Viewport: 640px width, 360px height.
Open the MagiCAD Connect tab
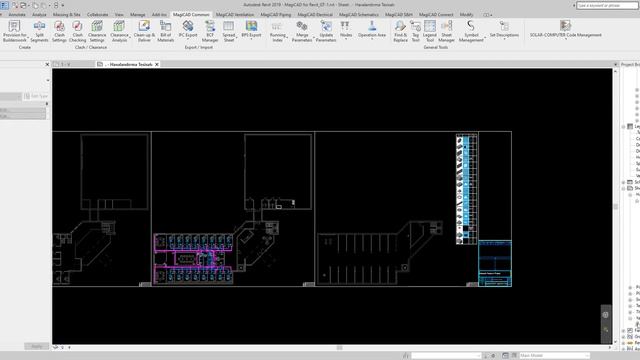click(x=436, y=15)
